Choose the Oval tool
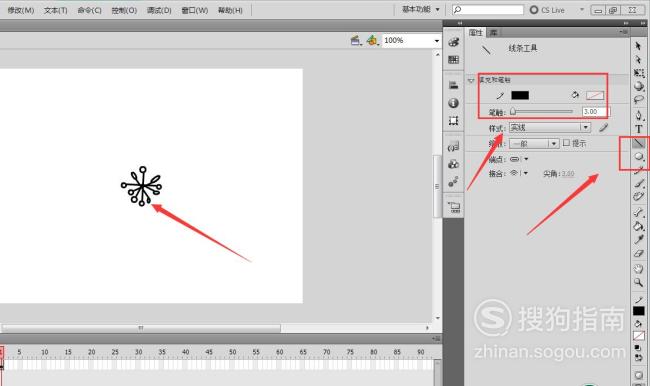This screenshot has width=650, height=386. (638, 156)
